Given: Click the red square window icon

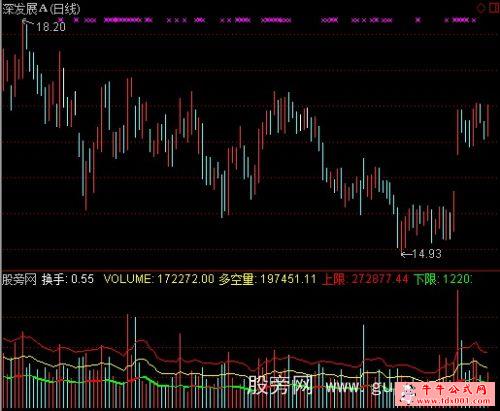Looking at the screenshot, I should [494, 7].
